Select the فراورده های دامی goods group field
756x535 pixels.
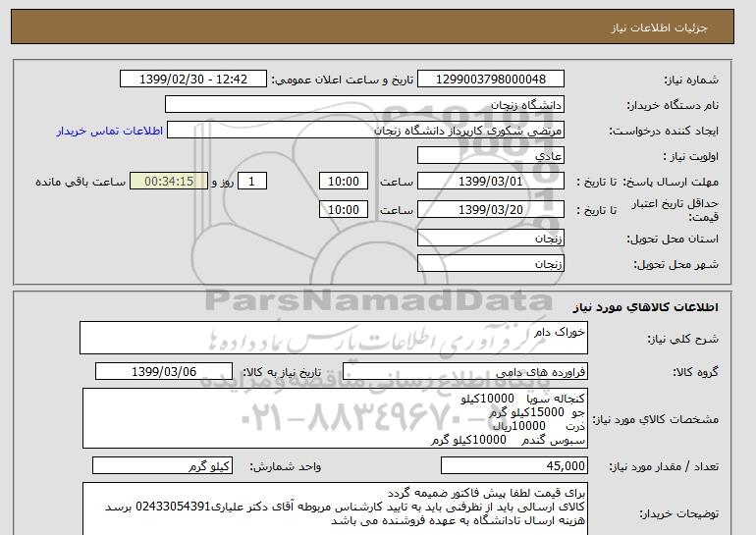click(464, 372)
